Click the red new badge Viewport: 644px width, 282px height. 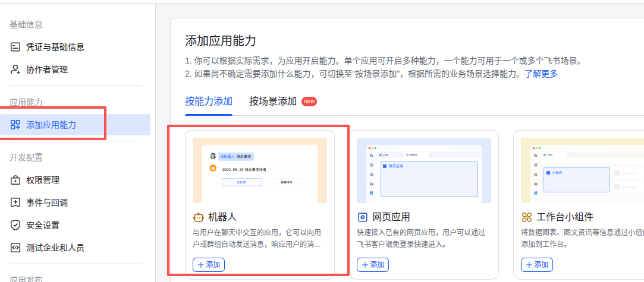pos(309,102)
